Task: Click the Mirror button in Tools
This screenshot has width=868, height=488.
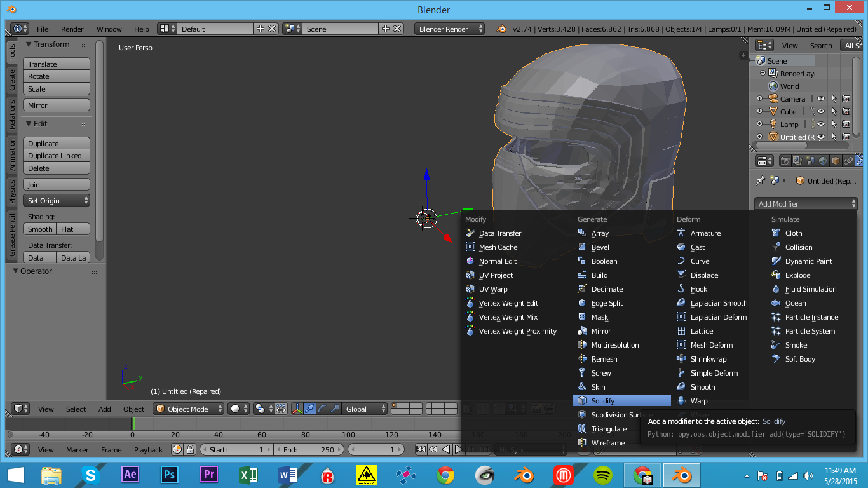Action: click(x=57, y=105)
